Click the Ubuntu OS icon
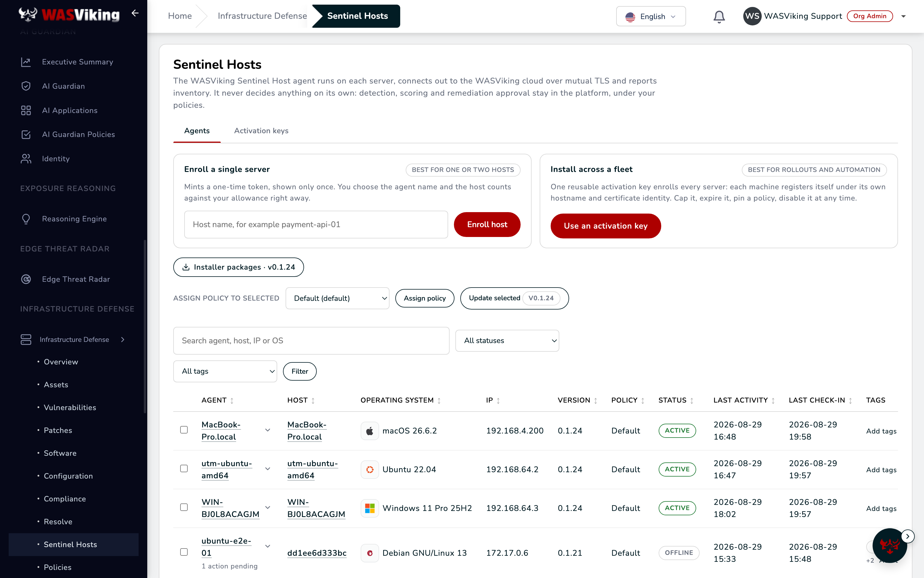The width and height of the screenshot is (924, 578). coord(370,469)
